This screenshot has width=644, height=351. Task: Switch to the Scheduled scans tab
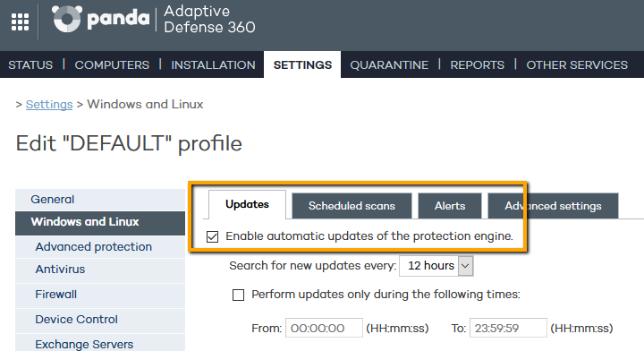tap(352, 206)
